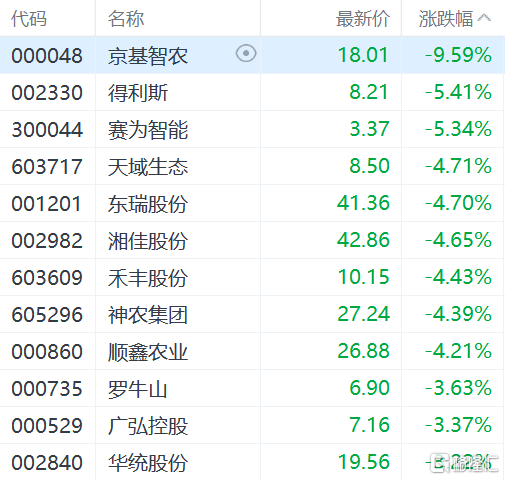Sort by the 最新价 column header
505x480 pixels.
363,18
